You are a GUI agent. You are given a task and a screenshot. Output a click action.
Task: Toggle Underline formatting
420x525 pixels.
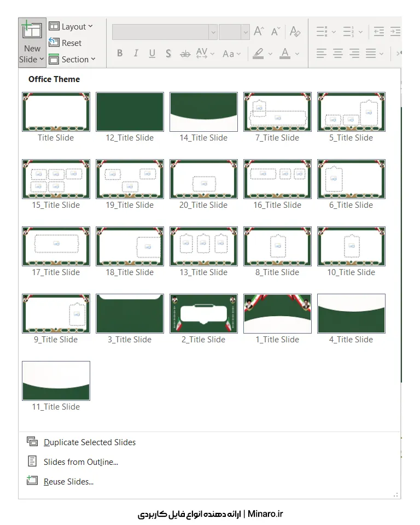point(152,53)
